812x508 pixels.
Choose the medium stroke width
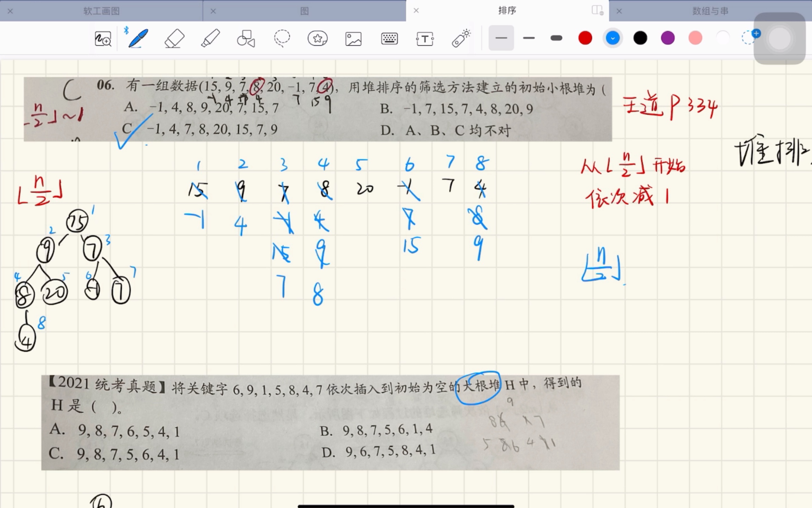(x=529, y=38)
